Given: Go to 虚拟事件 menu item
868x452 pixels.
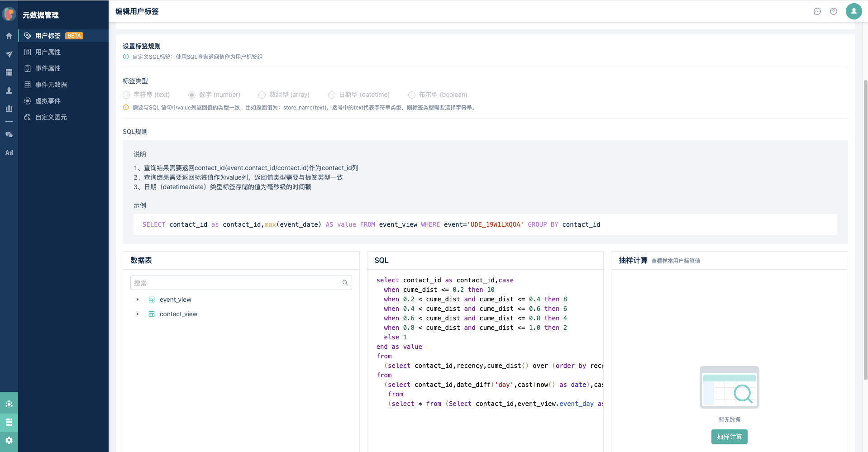Looking at the screenshot, I should pyautogui.click(x=48, y=101).
